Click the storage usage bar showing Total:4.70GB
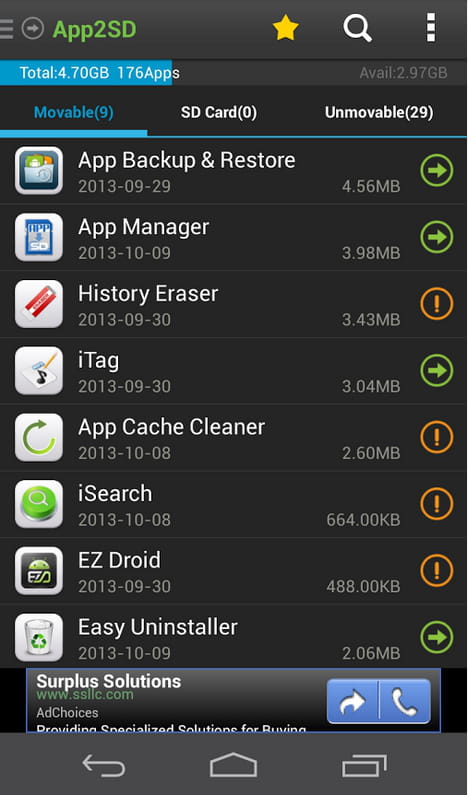Viewport: 468px width, 795px height. (x=233, y=73)
